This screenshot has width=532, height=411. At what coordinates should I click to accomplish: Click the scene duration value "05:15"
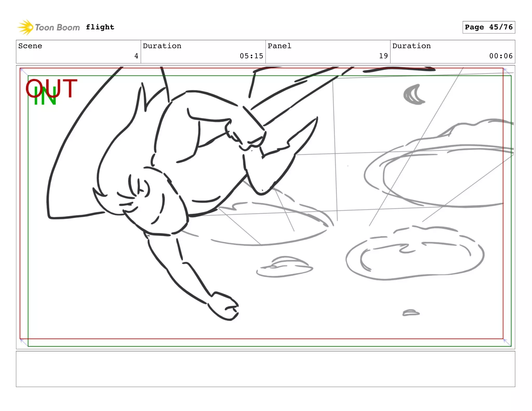[x=251, y=56]
